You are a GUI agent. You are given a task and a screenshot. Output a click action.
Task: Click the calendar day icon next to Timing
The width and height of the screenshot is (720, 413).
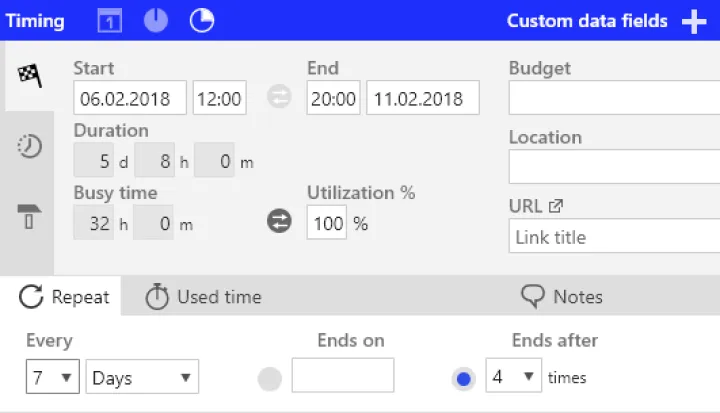pyautogui.click(x=110, y=21)
